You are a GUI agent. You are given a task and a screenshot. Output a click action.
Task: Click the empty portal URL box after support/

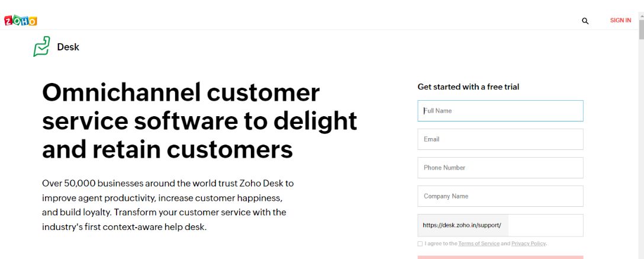click(x=545, y=225)
